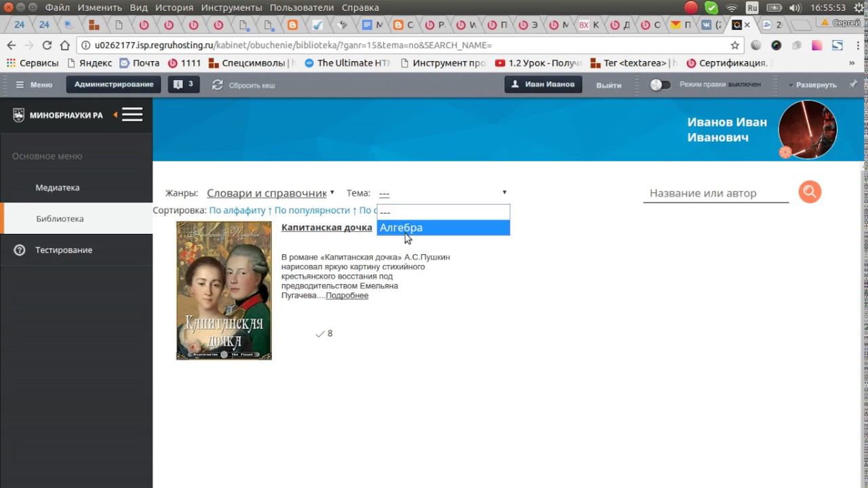
Task: Click the Администрирование button
Action: click(114, 85)
